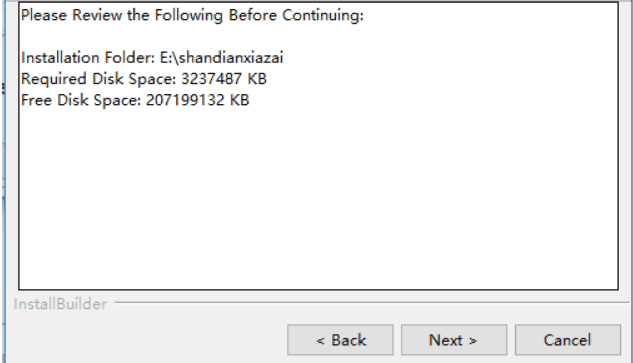633x363 pixels.
Task: Click the 3237487 KB required space value
Action: pyautogui.click(x=224, y=79)
